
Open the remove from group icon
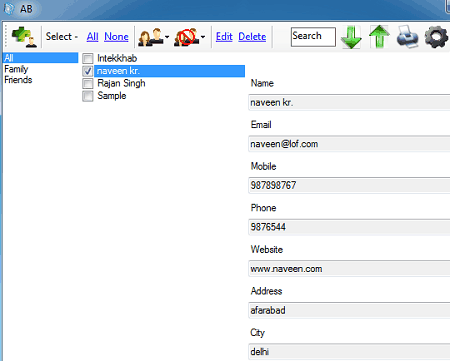pos(187,37)
